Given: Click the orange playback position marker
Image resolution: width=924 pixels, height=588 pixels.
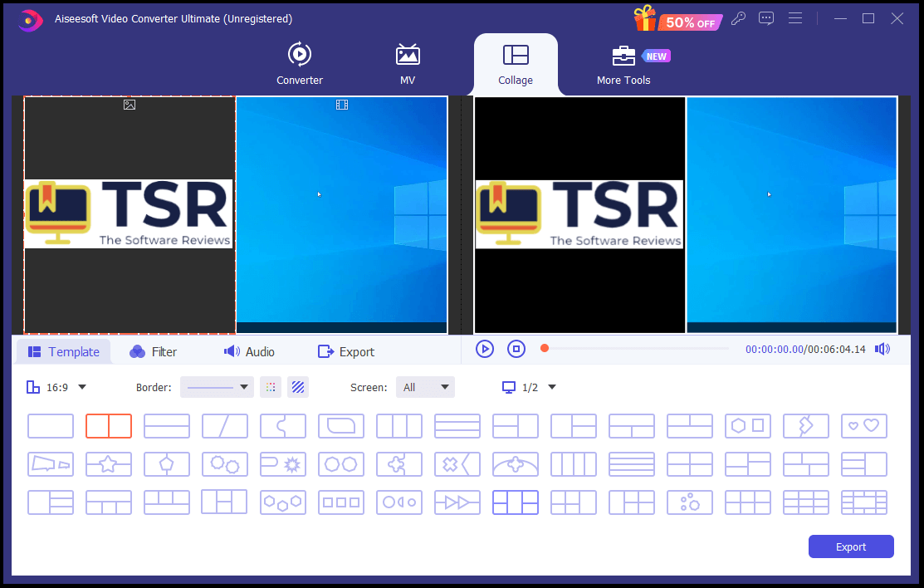Looking at the screenshot, I should pos(545,349).
